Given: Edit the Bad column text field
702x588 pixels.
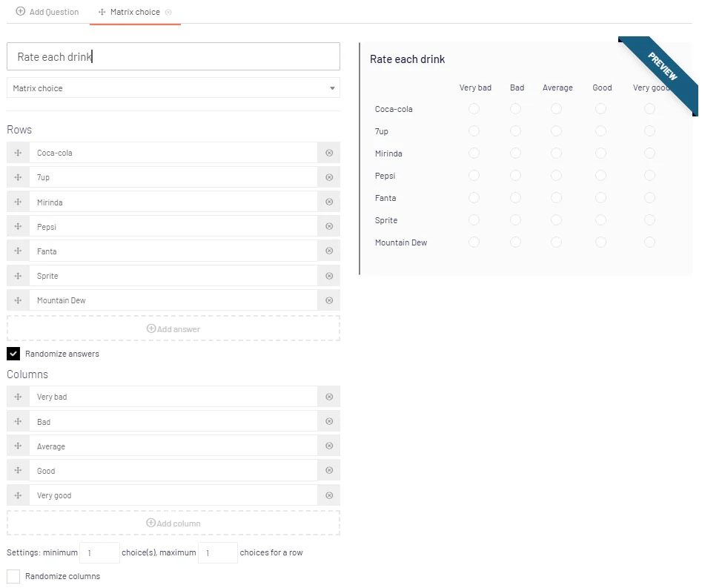Looking at the screenshot, I should click(173, 421).
